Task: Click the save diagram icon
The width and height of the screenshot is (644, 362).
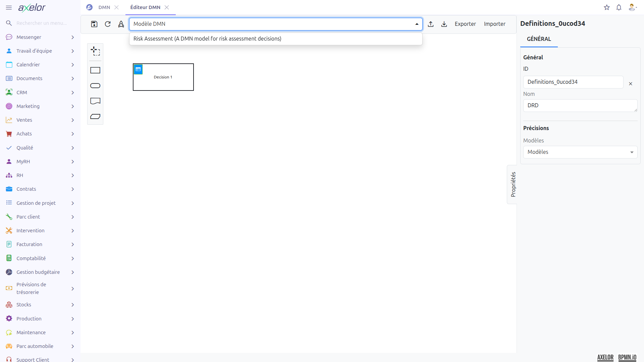Action: click(x=94, y=24)
